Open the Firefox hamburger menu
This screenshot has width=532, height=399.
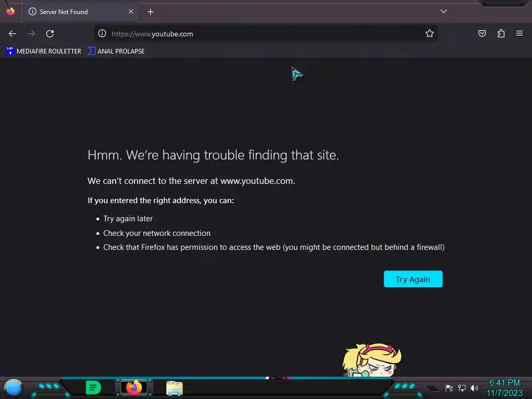520,33
